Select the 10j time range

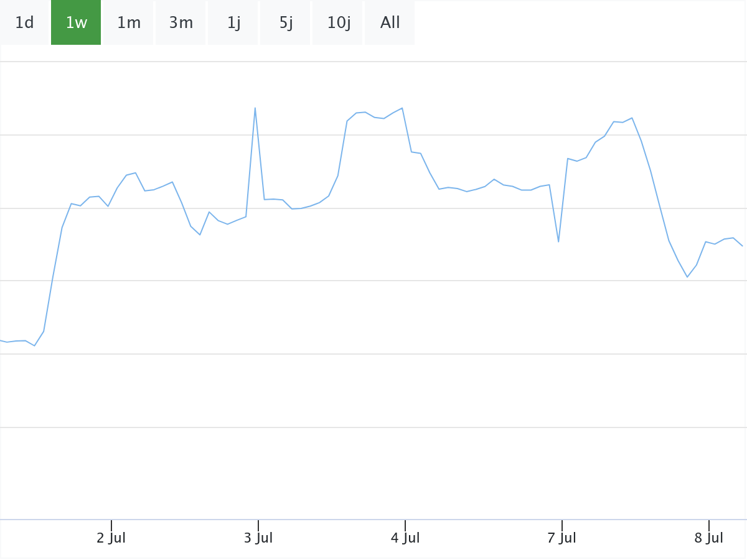338,23
